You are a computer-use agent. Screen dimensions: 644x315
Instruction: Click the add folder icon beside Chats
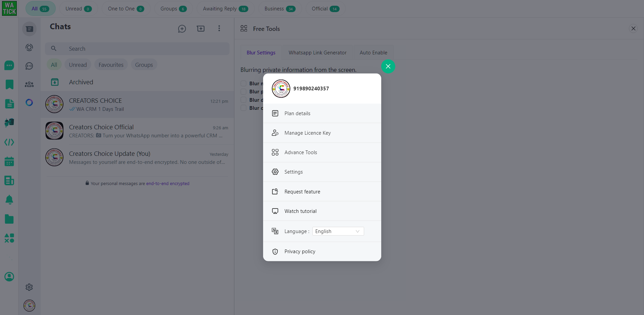[x=201, y=29]
